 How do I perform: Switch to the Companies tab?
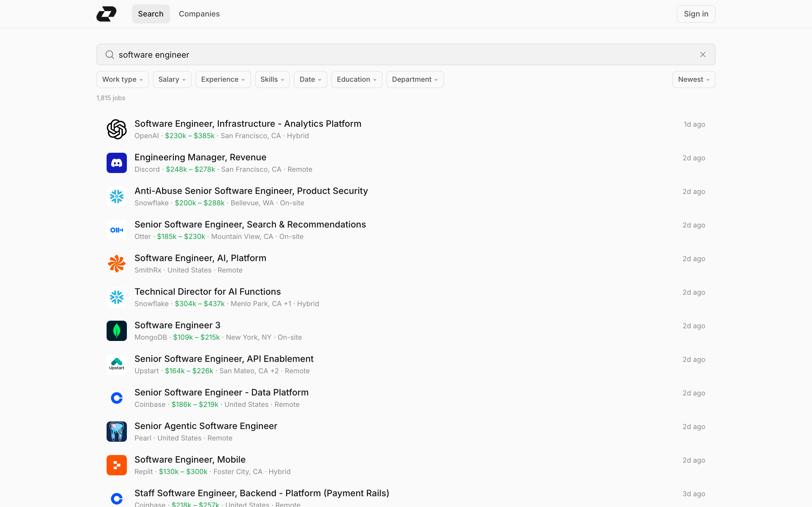tap(199, 14)
